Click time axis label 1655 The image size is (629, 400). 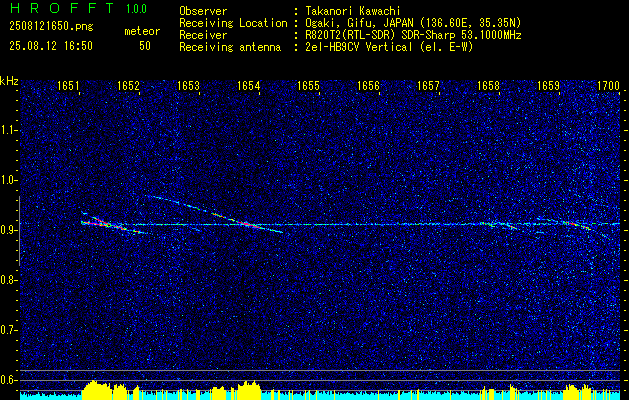[x=308, y=85]
